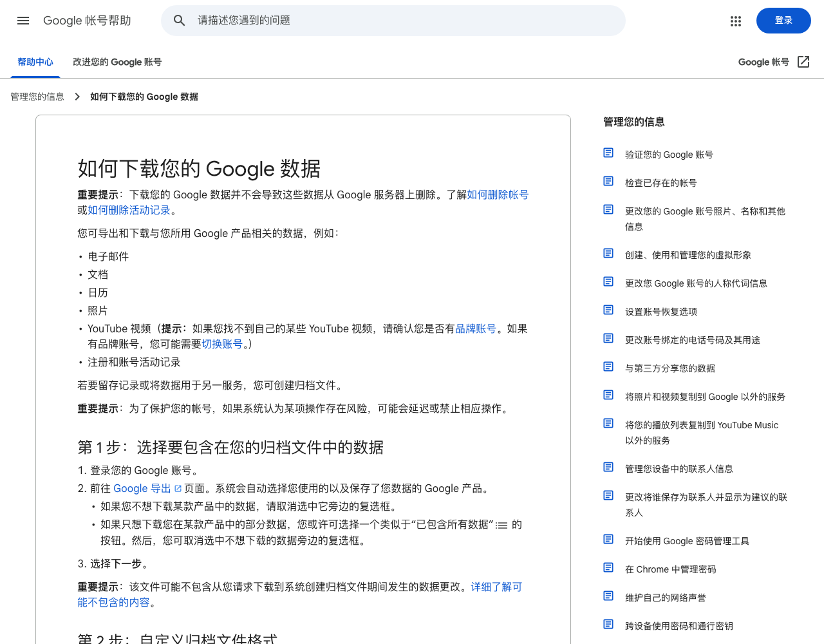Click the 如何下载您的 Google 数据 page heading
This screenshot has height=644, width=824.
pos(199,169)
